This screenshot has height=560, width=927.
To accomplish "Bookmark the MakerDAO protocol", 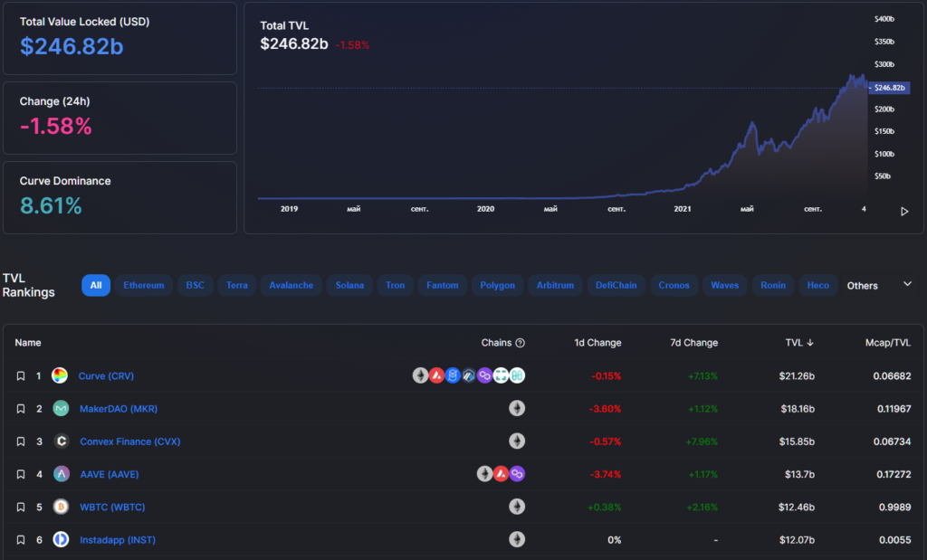I will pyautogui.click(x=20, y=409).
